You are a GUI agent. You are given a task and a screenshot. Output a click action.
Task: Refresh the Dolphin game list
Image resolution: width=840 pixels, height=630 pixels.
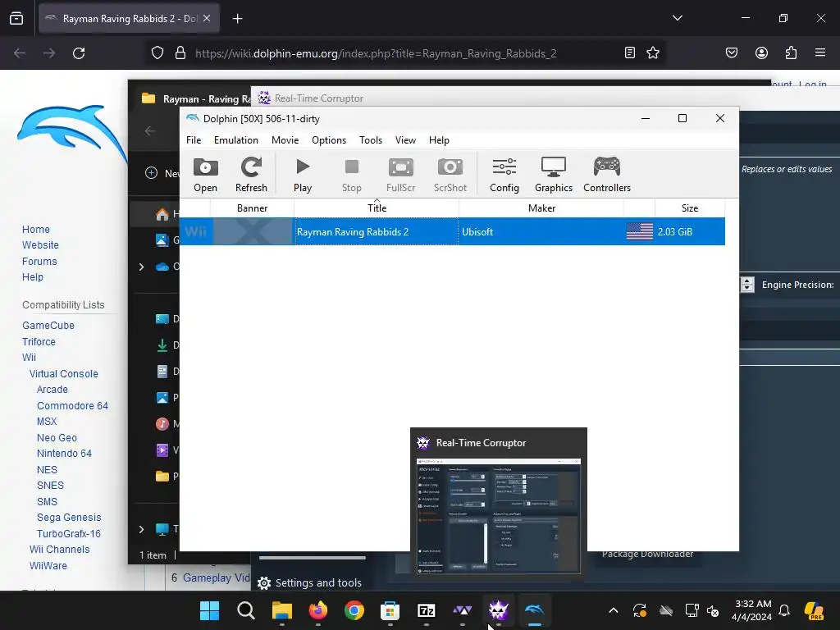click(x=251, y=175)
